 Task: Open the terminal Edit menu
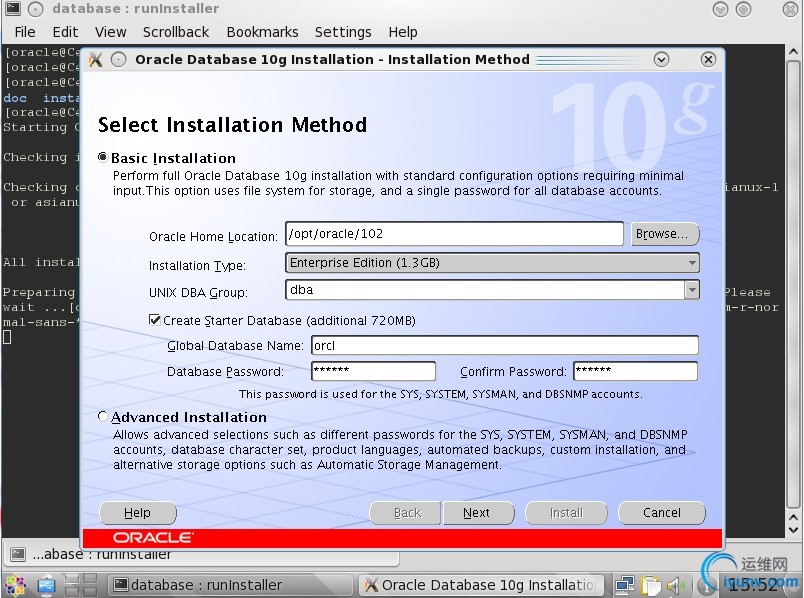point(65,32)
